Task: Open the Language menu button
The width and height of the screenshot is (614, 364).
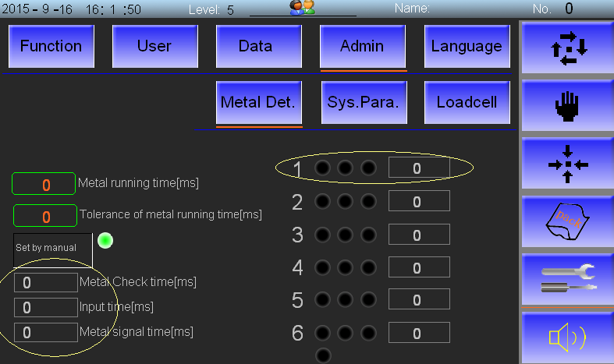Action: coord(467,46)
